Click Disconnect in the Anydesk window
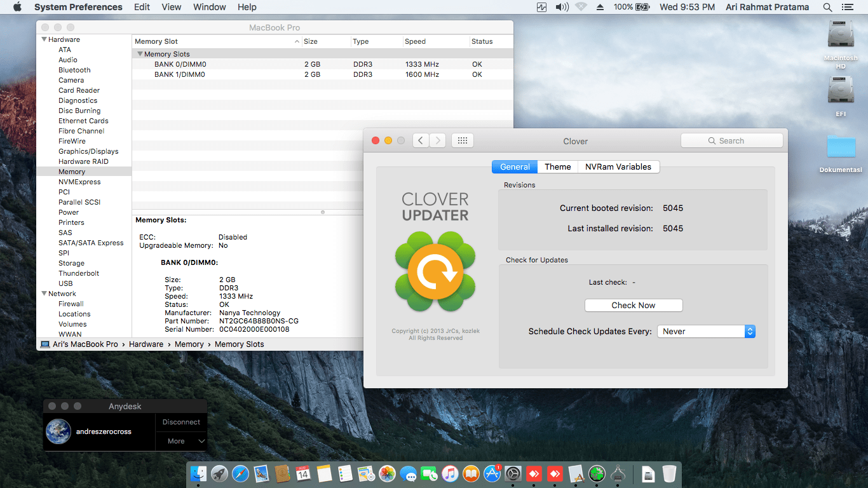The height and width of the screenshot is (488, 868). [181, 422]
